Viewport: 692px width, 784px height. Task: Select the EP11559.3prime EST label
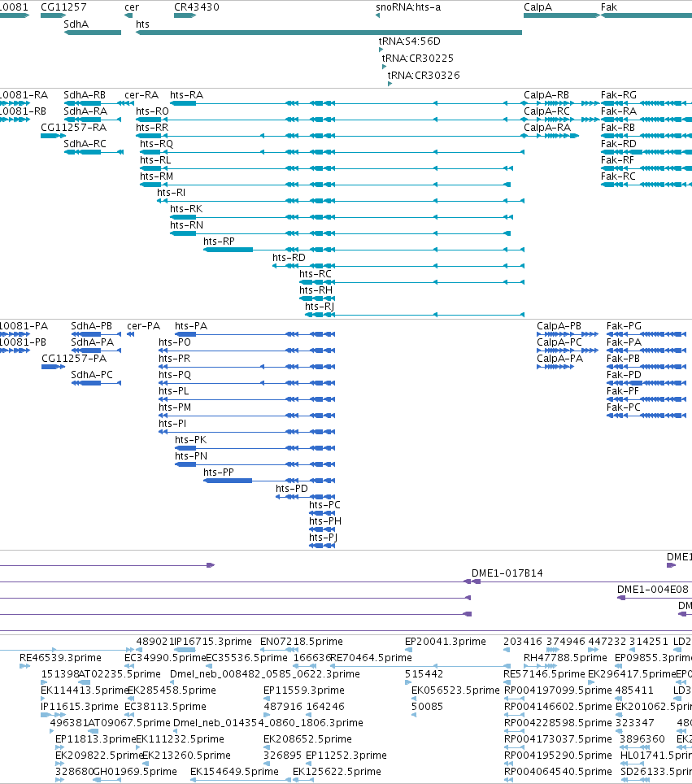tap(304, 690)
